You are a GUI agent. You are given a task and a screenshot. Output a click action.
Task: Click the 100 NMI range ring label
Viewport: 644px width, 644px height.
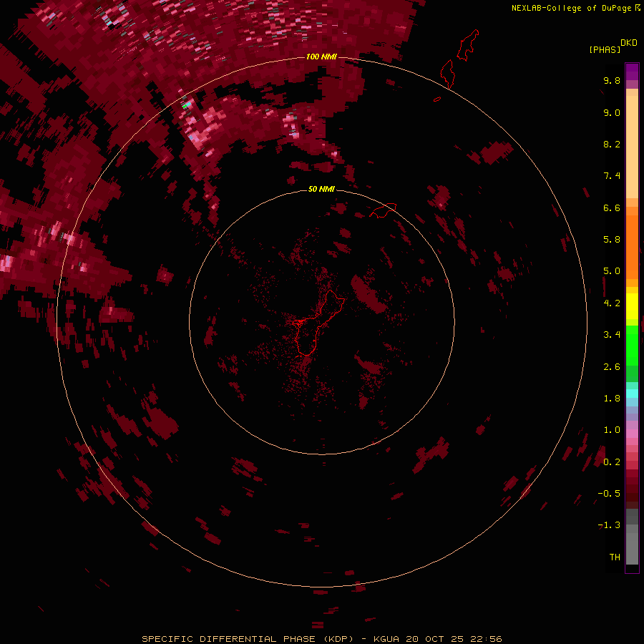pyautogui.click(x=321, y=57)
